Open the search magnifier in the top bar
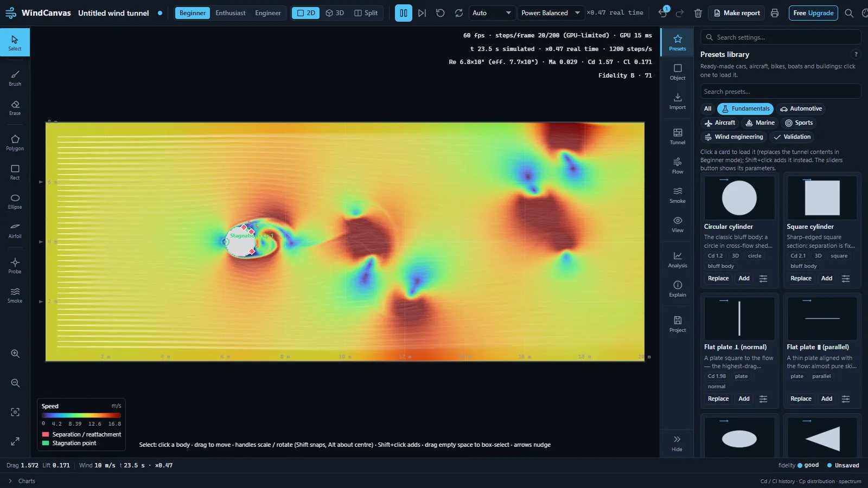The width and height of the screenshot is (868, 488). point(849,13)
